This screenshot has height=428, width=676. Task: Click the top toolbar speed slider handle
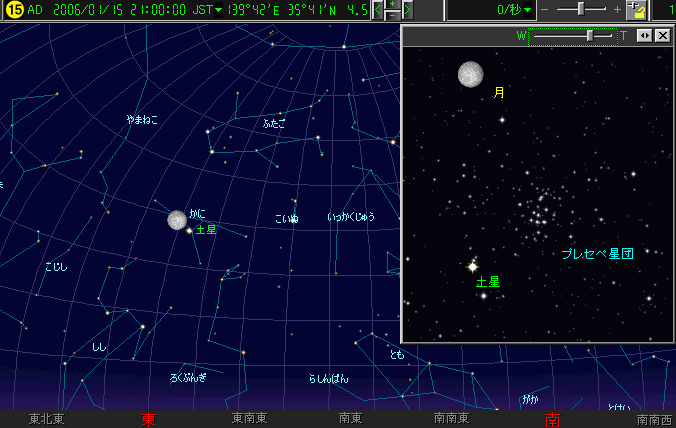point(580,9)
